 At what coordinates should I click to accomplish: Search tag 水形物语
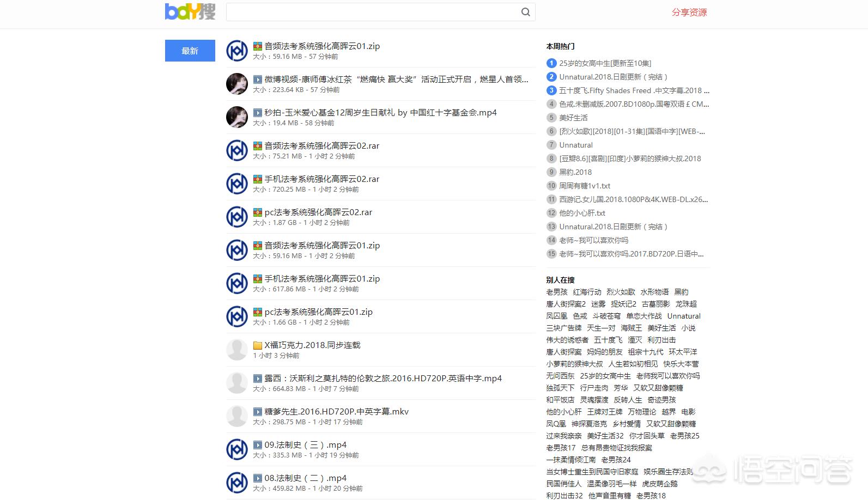click(654, 292)
